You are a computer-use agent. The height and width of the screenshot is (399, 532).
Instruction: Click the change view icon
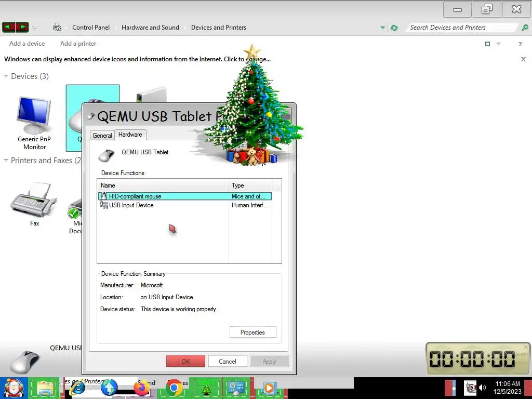coord(487,44)
